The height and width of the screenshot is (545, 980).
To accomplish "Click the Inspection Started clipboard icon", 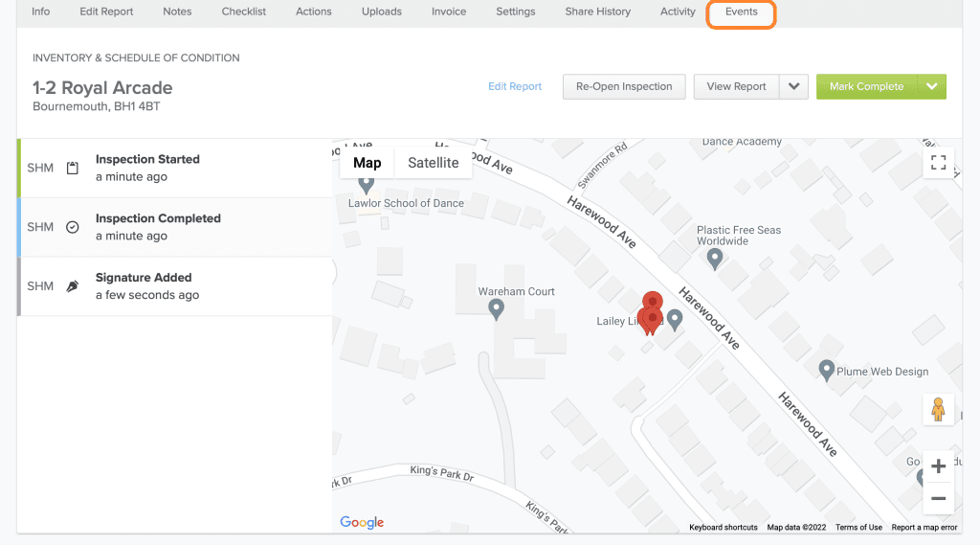I will [x=73, y=168].
